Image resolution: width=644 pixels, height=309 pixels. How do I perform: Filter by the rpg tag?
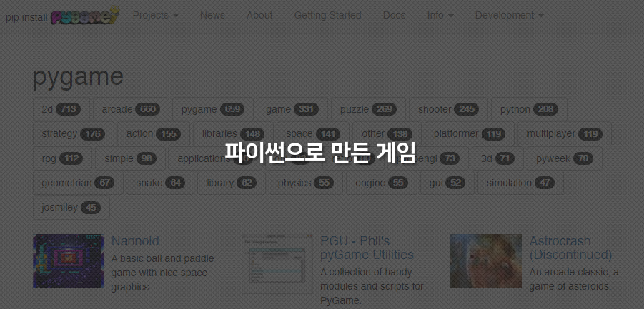tap(62, 158)
